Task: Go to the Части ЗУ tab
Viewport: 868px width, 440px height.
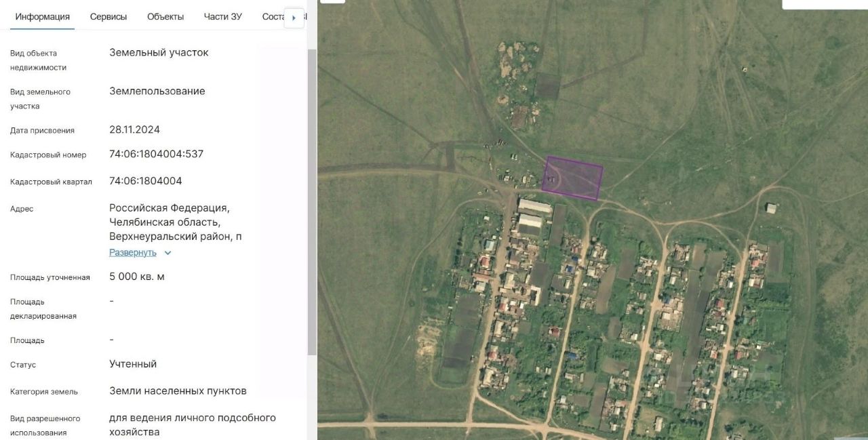Action: pos(222,17)
